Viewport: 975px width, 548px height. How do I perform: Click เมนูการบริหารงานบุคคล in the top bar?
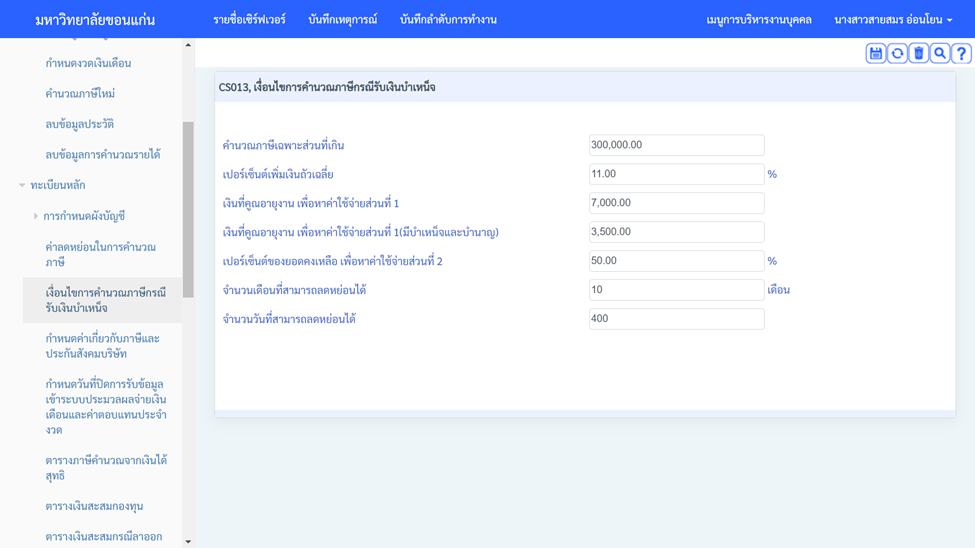[759, 20]
